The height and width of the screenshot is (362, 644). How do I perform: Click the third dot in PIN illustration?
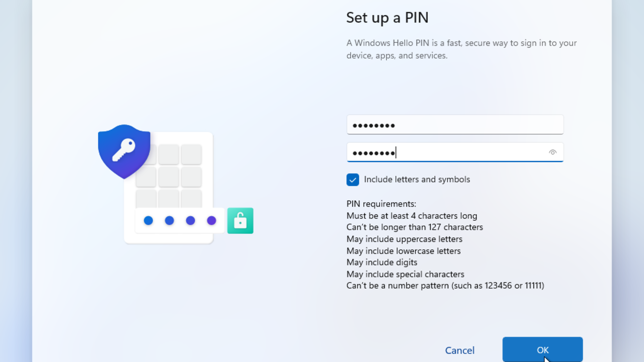click(x=190, y=220)
